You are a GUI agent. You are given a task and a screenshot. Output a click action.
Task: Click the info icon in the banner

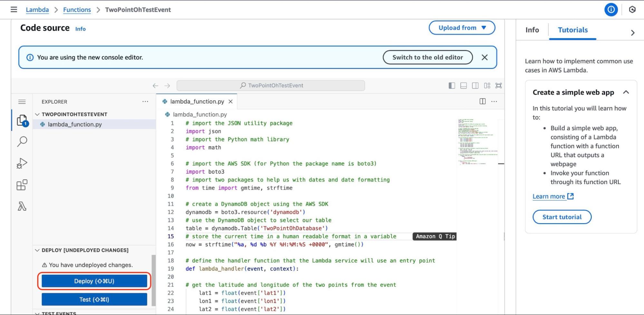[x=30, y=57]
